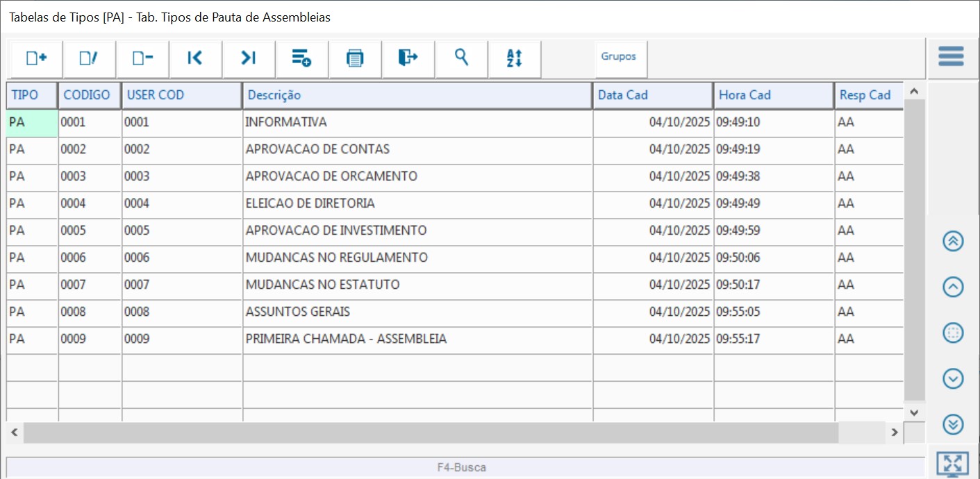Open the search magnifier tool
The width and height of the screenshot is (980, 479).
(461, 58)
